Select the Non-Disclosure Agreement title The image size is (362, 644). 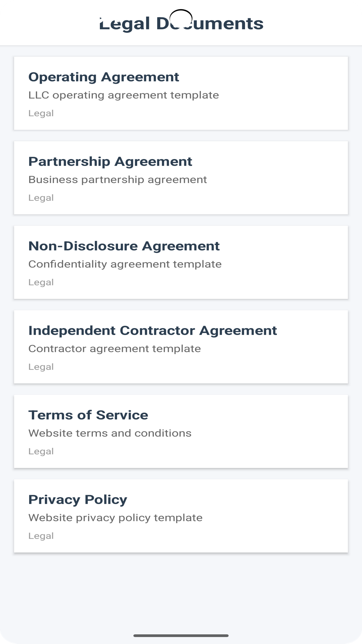pos(124,246)
